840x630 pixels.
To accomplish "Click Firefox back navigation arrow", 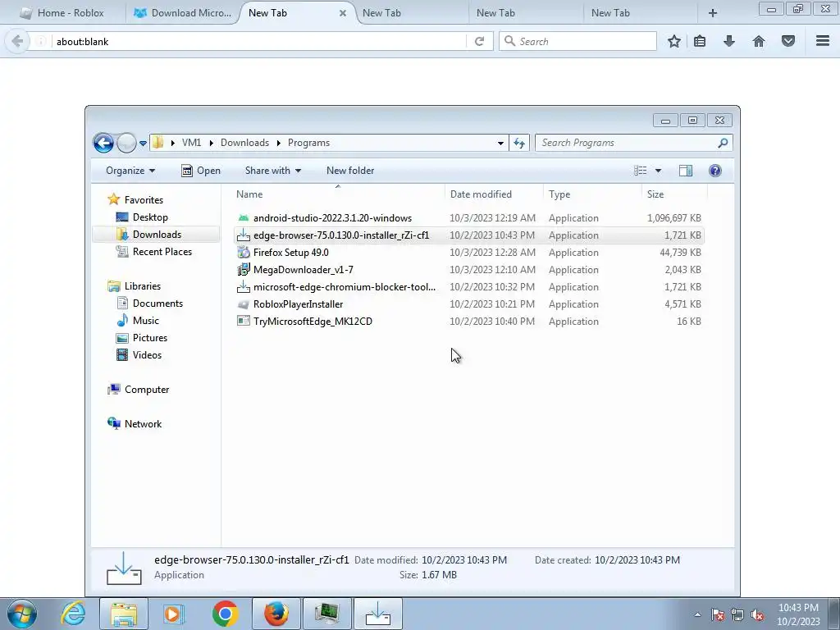I will coord(17,41).
